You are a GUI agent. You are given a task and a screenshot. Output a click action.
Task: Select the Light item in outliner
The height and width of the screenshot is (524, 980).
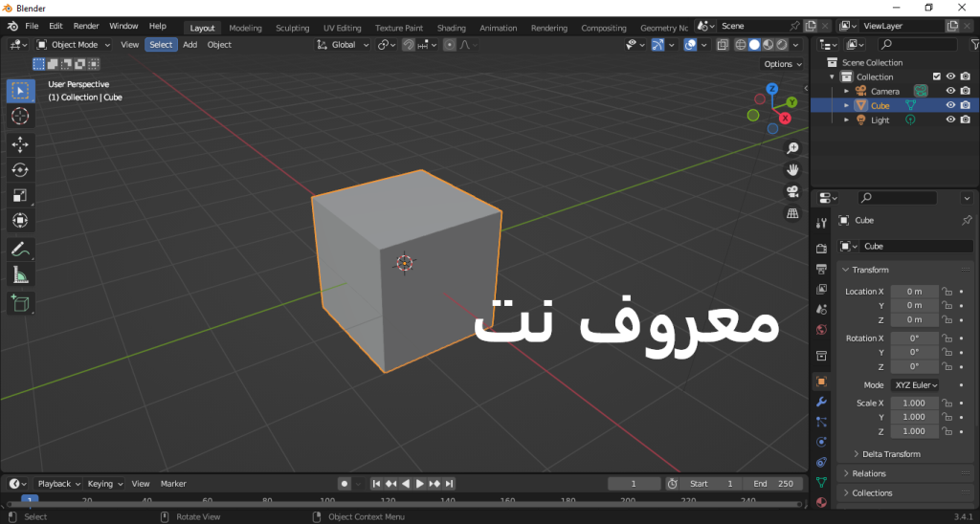[x=880, y=120]
